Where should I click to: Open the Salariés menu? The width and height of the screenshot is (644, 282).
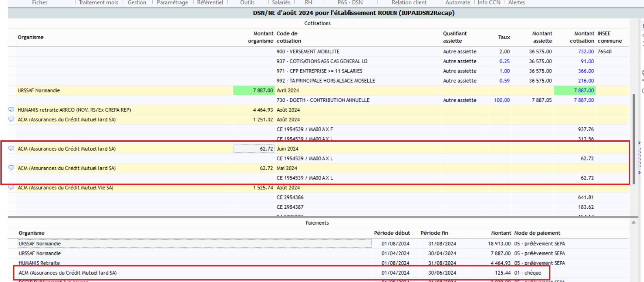[281, 3]
